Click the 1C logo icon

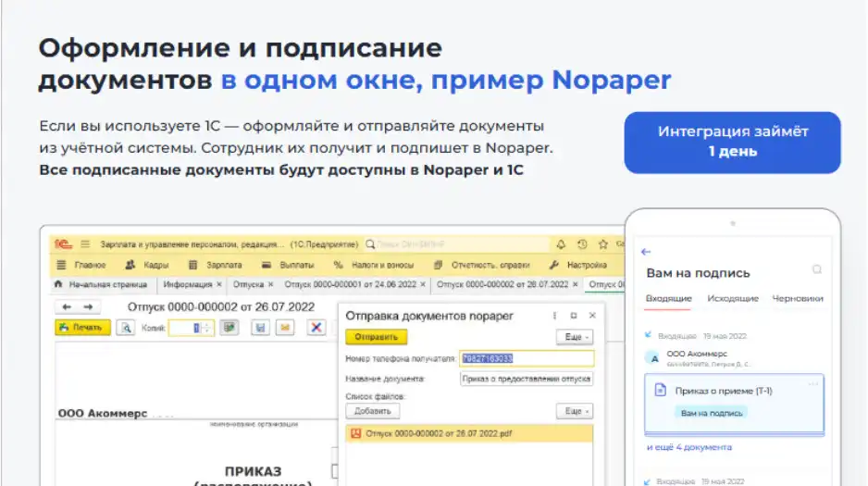click(63, 243)
